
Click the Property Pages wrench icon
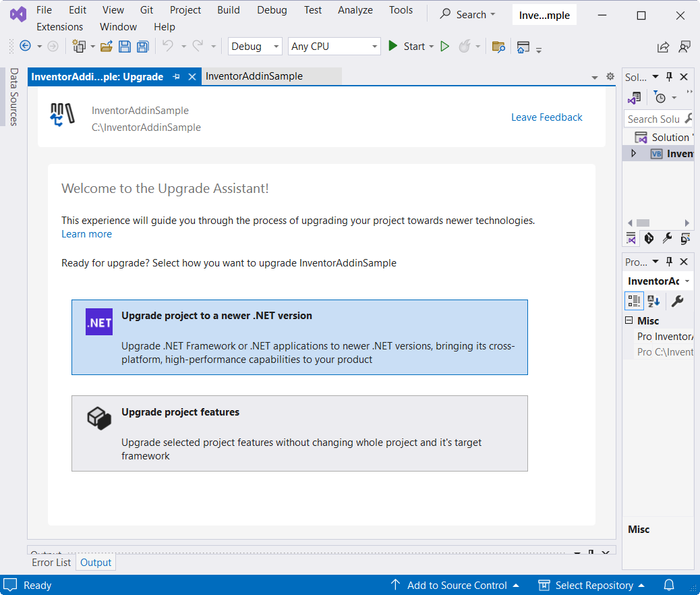(x=677, y=301)
